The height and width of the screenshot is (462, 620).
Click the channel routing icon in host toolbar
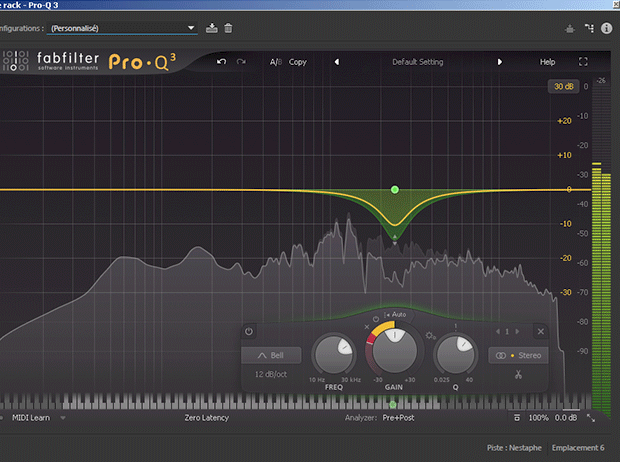click(589, 28)
